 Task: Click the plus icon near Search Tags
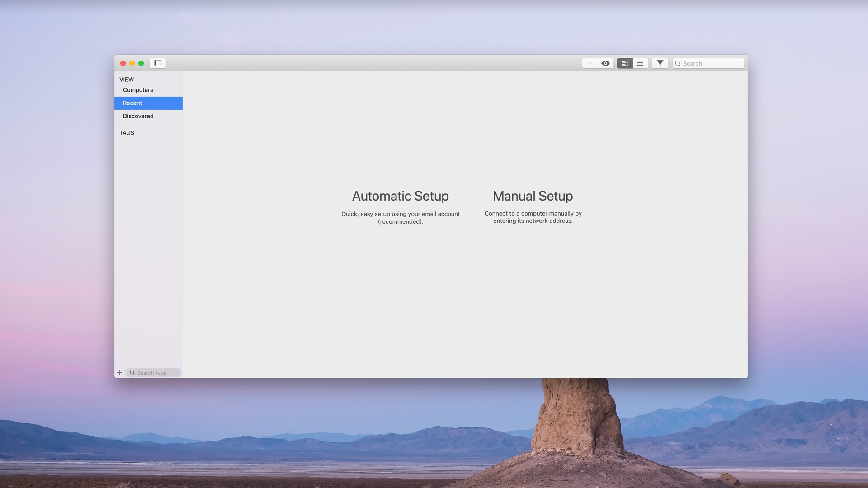[x=120, y=372]
